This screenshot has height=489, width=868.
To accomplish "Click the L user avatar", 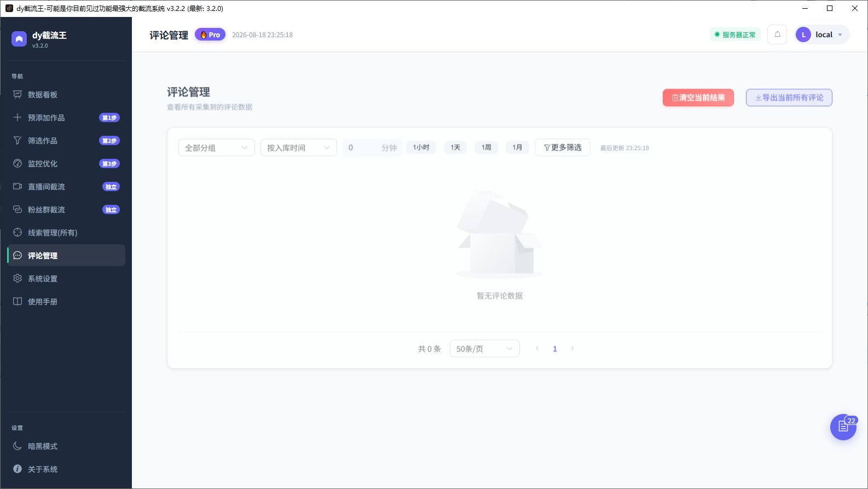I will (803, 34).
